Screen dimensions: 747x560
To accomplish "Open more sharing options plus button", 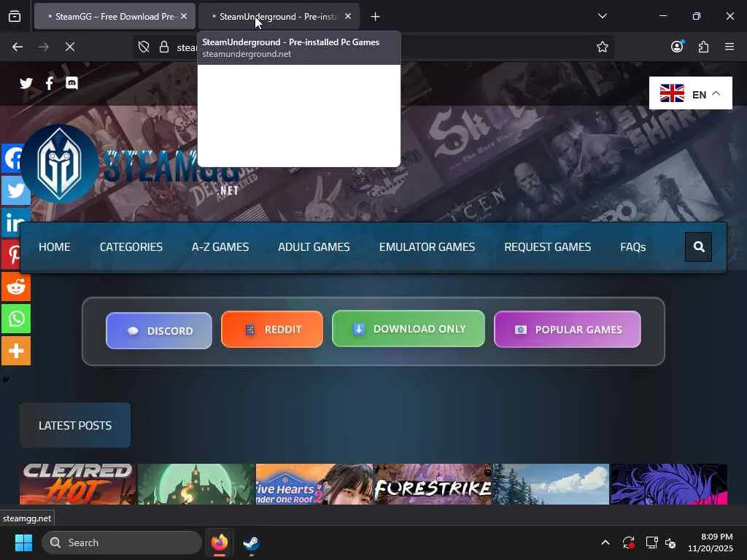I will [16, 351].
